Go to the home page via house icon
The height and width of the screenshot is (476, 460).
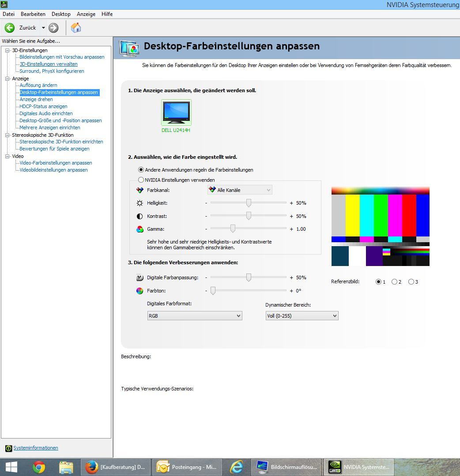(76, 28)
